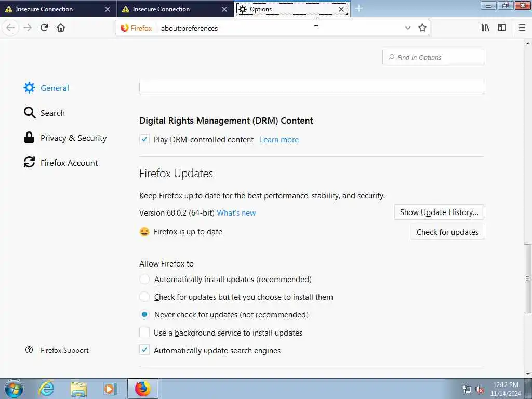Screen dimensions: 532x399
Task: Click the scrollbar down arrow
Action: [528, 374]
